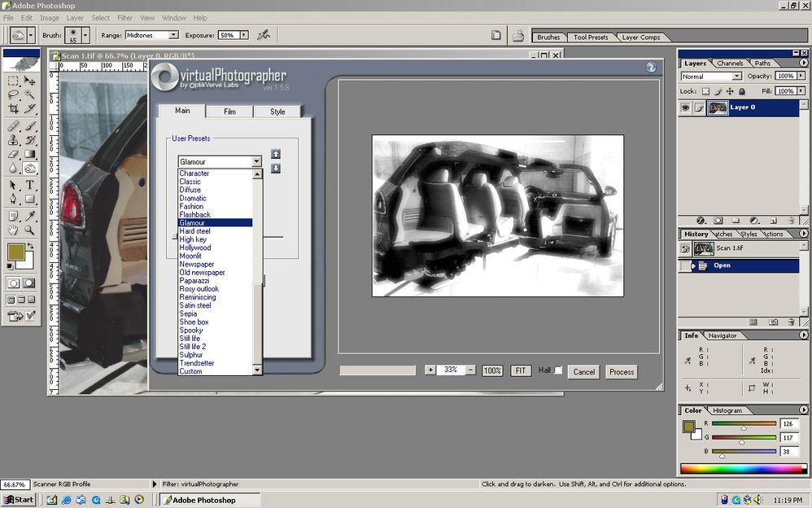Switch to the Histogram tab

tap(727, 410)
